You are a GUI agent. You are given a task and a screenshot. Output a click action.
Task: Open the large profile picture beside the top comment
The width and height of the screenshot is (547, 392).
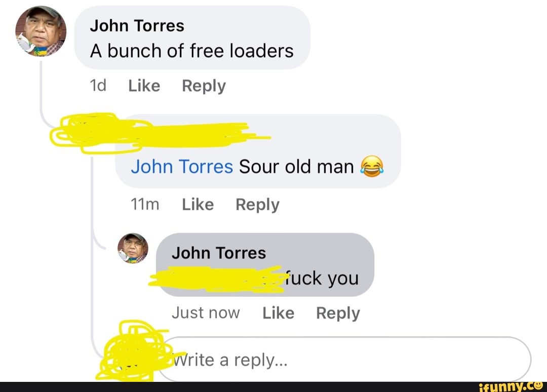pyautogui.click(x=41, y=31)
